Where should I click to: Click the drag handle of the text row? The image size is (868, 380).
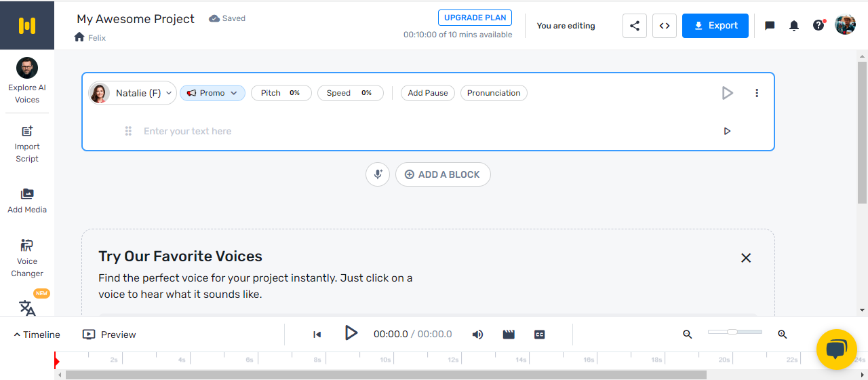128,131
